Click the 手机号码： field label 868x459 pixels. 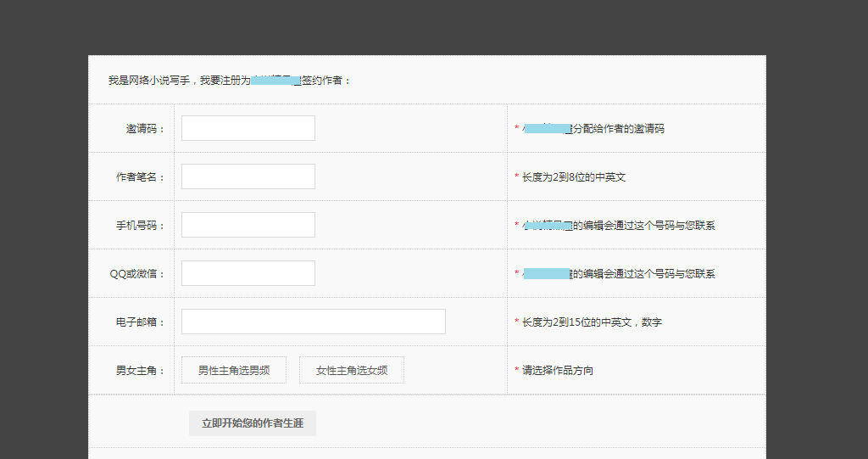click(141, 226)
